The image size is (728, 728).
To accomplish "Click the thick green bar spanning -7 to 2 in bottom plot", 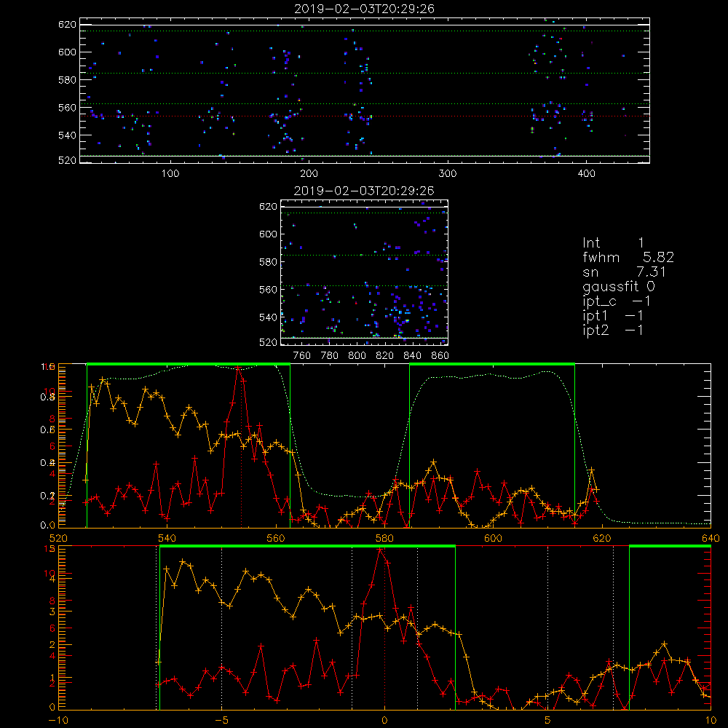I will 307,547.
